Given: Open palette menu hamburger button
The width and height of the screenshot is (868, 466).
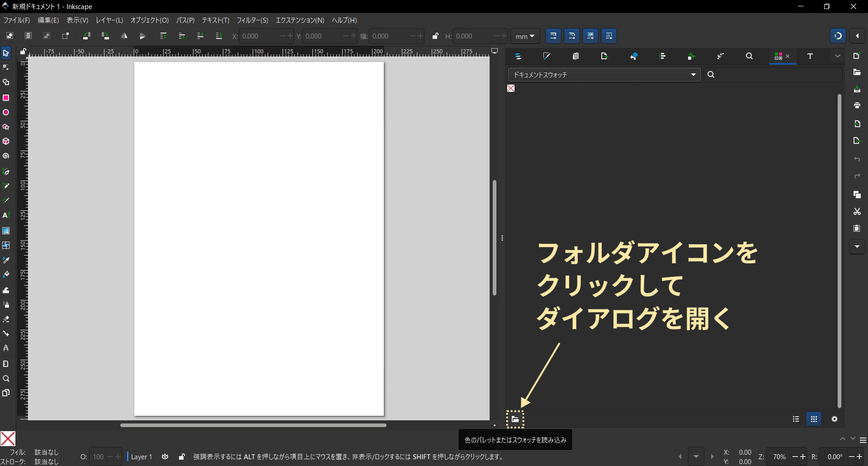Looking at the screenshot, I should [x=863, y=440].
